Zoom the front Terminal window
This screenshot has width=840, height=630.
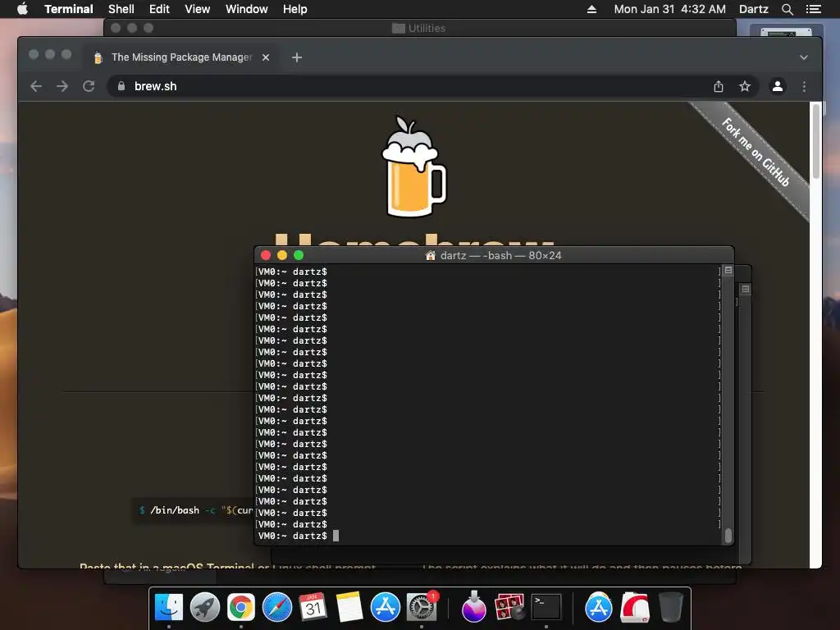coord(299,256)
